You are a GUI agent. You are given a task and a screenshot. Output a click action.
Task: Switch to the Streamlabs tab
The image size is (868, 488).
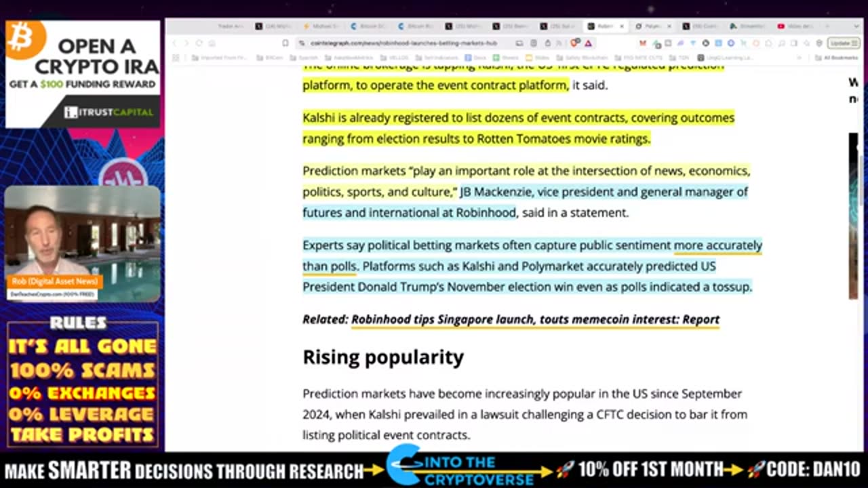(749, 26)
